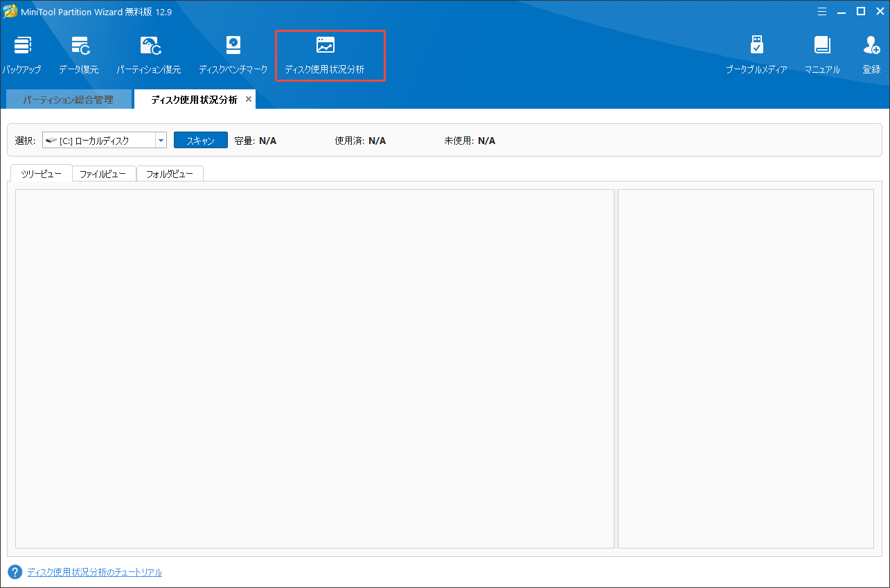Close the ディスク使用状況分析 tab
Image resolution: width=890 pixels, height=588 pixels.
(249, 99)
